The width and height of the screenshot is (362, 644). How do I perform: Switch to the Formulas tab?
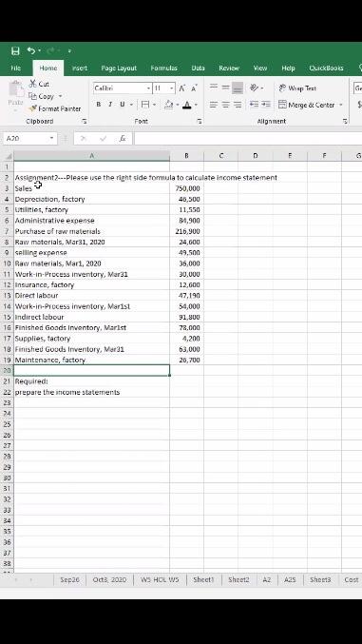tap(163, 68)
